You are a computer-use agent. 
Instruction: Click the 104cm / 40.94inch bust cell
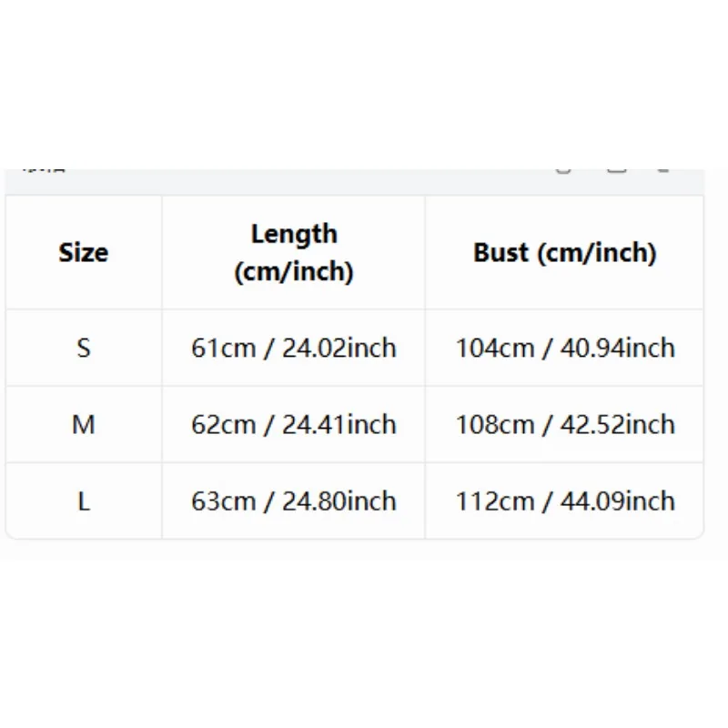564,348
